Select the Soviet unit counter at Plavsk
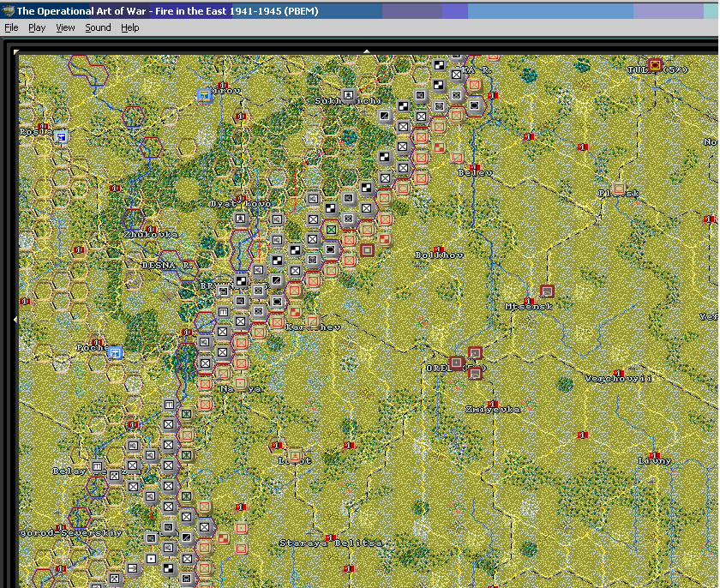Viewport: 720px width, 588px height. tap(619, 189)
